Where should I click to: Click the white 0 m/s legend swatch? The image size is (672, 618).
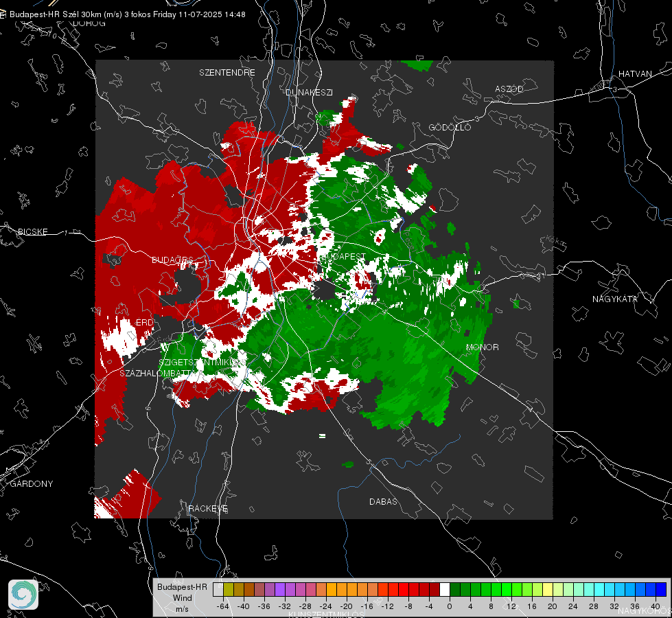445,590
